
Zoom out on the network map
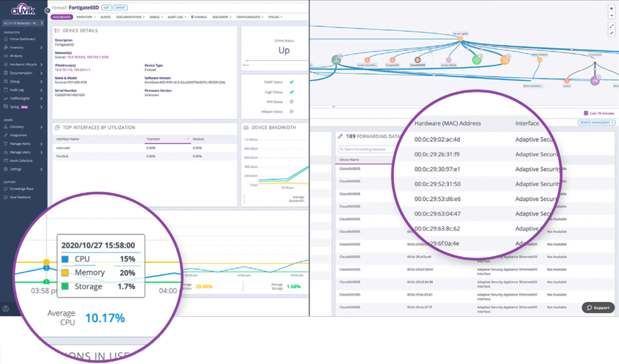(611, 15)
